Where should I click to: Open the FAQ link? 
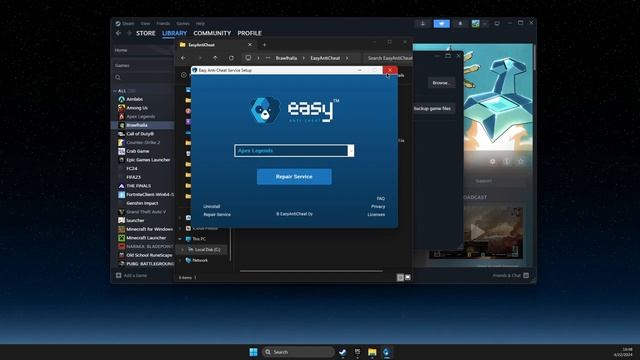click(380, 198)
